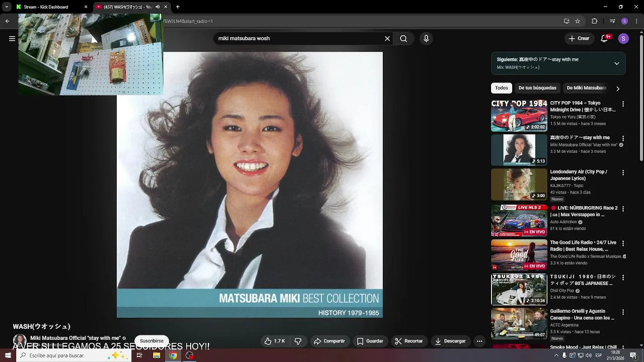Viewport: 644px width, 362px height.
Task: Open a new browser tab
Action: [x=178, y=7]
